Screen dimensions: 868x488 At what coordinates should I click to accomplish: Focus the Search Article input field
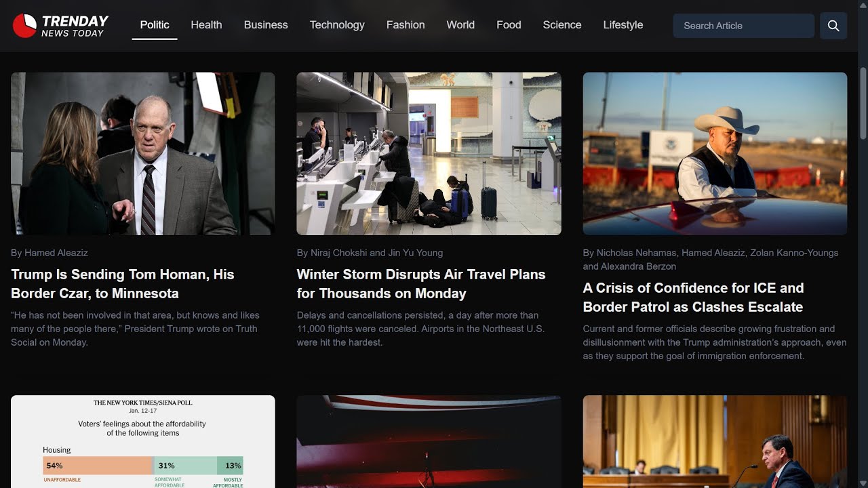point(744,26)
